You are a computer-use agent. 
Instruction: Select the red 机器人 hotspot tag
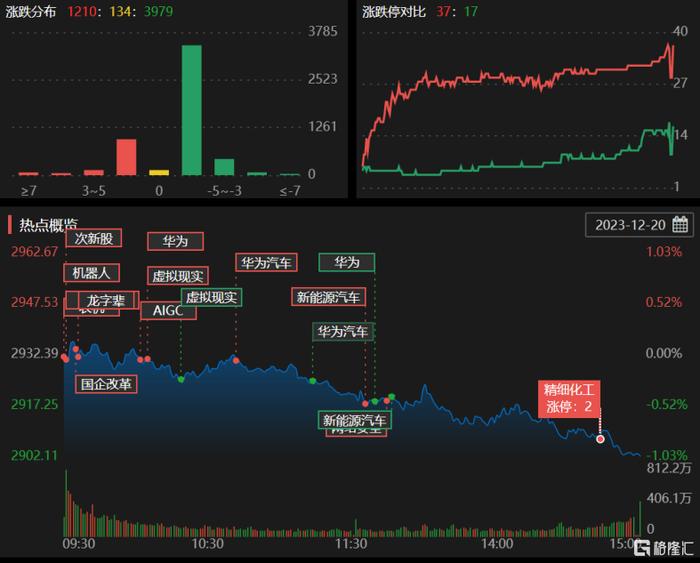pyautogui.click(x=92, y=273)
